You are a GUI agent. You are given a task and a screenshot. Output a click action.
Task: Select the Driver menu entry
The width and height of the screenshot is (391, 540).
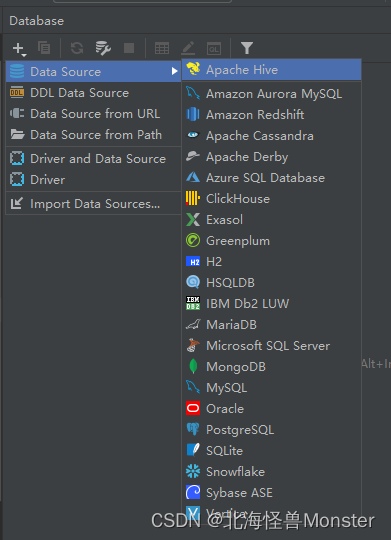93,180
